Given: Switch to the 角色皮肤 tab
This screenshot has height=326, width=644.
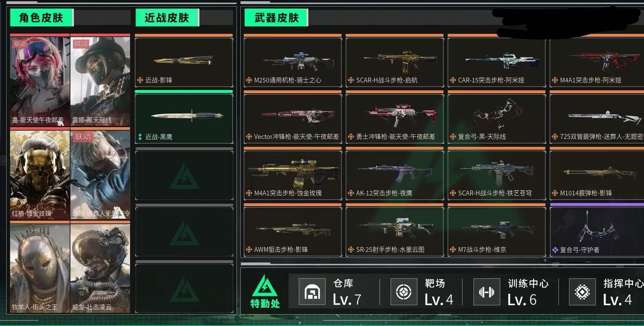Looking at the screenshot, I should (x=42, y=17).
